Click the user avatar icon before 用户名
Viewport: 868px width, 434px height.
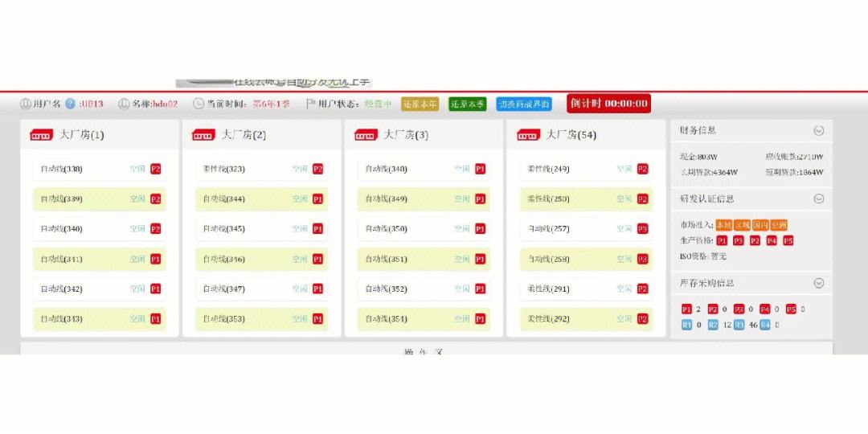coord(26,104)
